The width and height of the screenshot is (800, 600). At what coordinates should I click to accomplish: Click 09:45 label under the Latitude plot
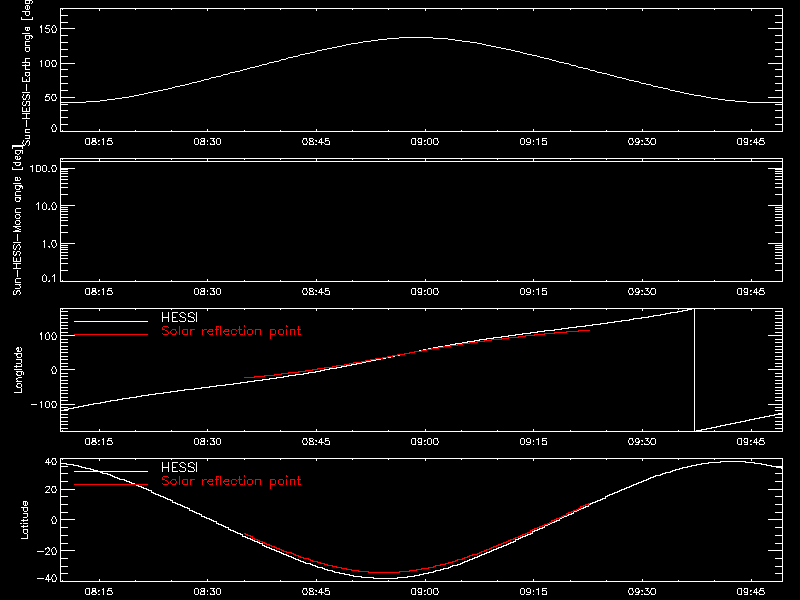pyautogui.click(x=751, y=592)
